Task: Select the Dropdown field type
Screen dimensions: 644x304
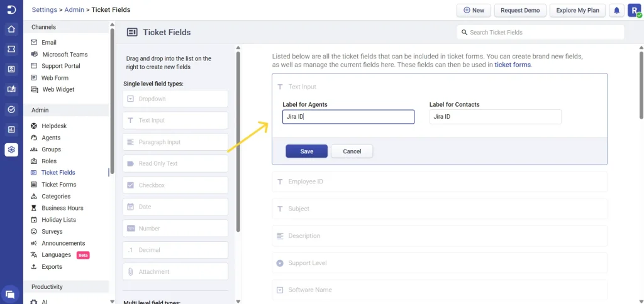Action: 175,99
